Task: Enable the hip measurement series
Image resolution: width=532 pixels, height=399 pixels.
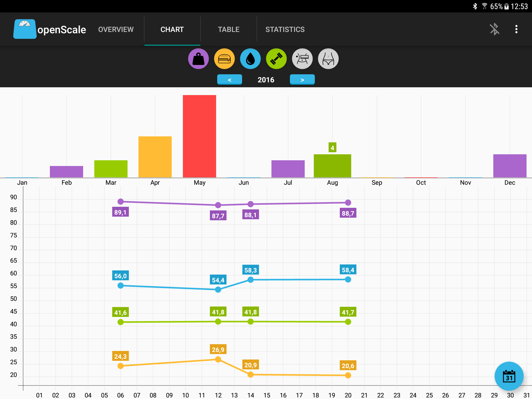Action: click(x=328, y=59)
